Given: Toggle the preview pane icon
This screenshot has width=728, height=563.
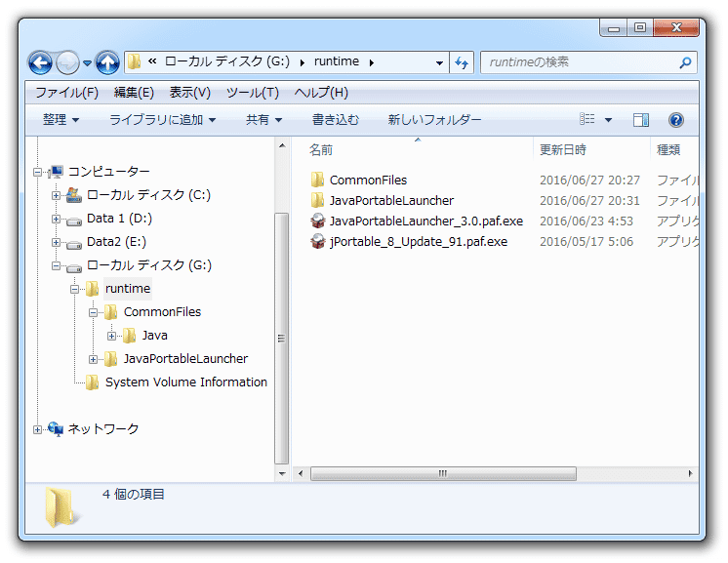Looking at the screenshot, I should [x=641, y=120].
